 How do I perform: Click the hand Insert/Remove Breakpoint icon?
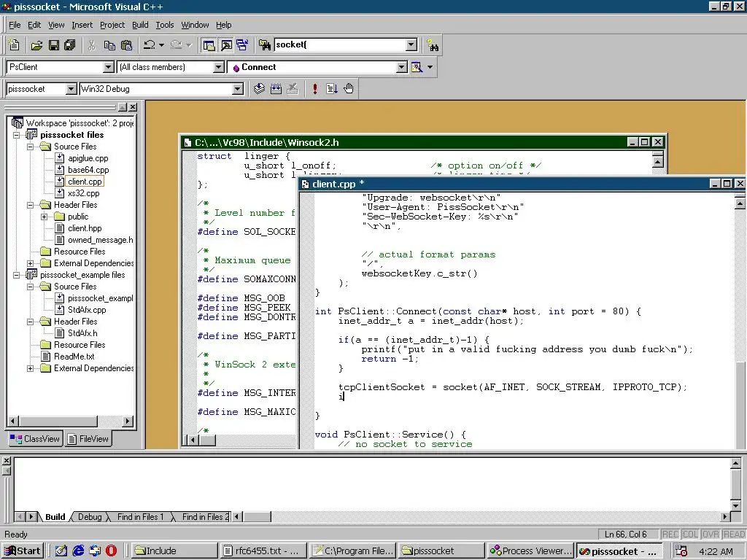coord(349,89)
